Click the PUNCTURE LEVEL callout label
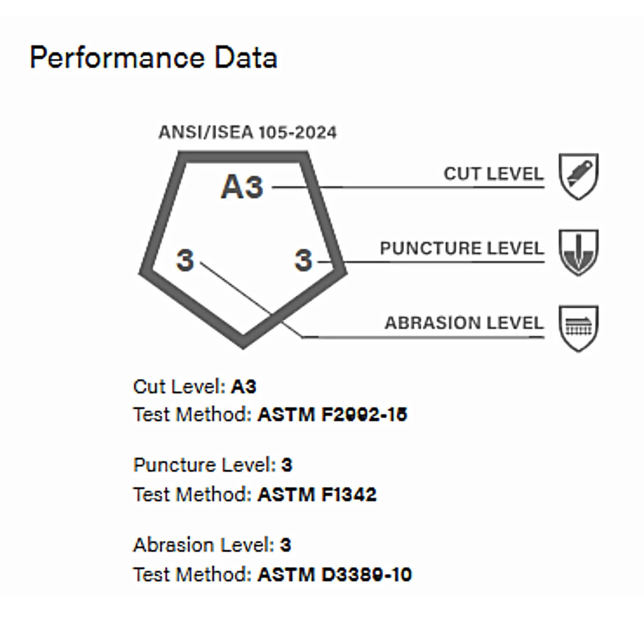Image resolution: width=644 pixels, height=644 pixels. [x=462, y=248]
